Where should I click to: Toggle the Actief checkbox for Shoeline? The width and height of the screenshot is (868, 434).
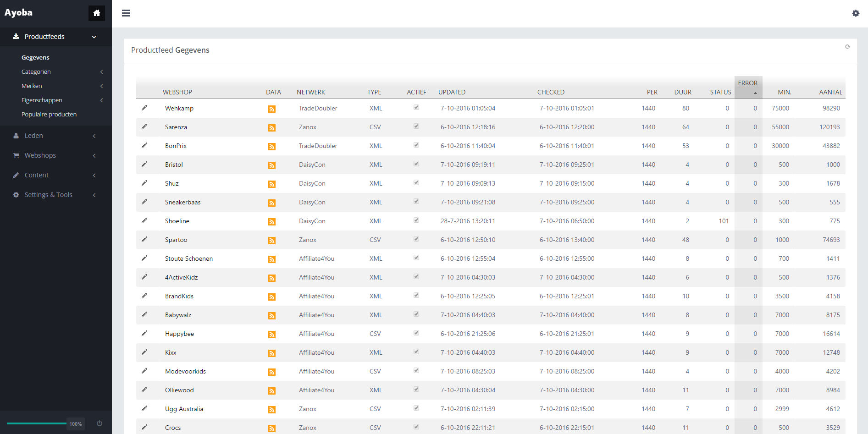pos(416,220)
